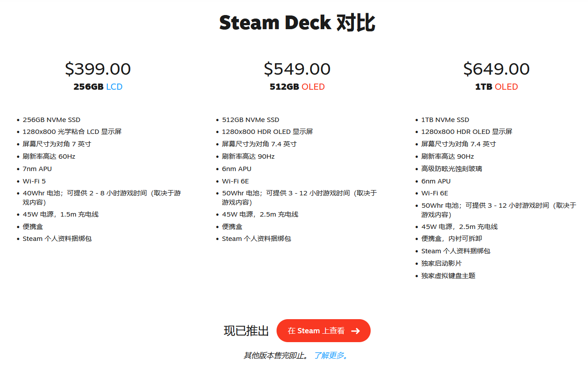Image resolution: width=588 pixels, height=366 pixels.
Task: Open the "了解更多" link
Action: (x=331, y=355)
